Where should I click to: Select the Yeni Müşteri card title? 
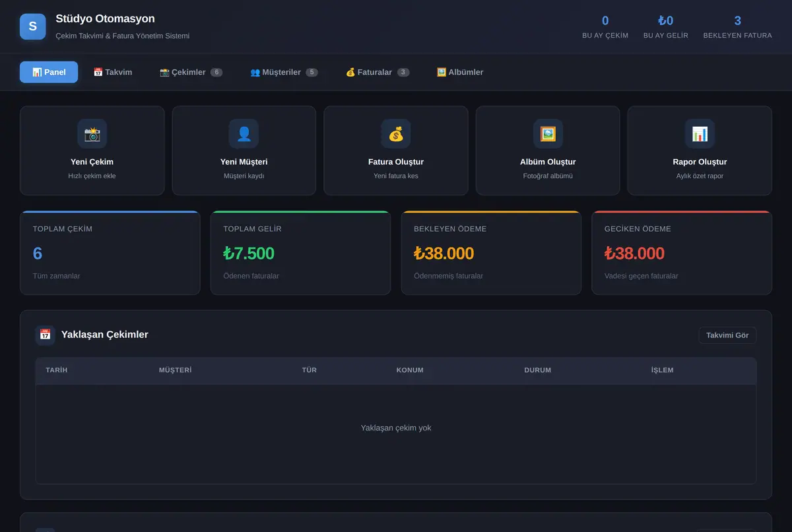click(x=244, y=162)
